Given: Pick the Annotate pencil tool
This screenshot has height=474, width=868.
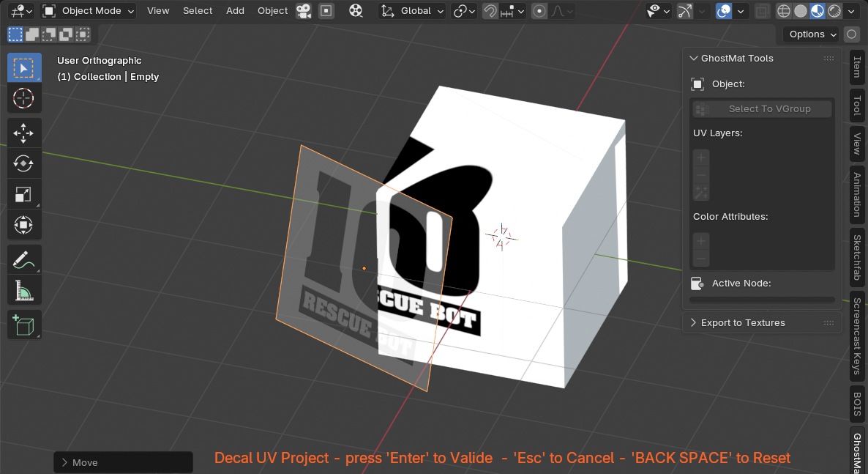Looking at the screenshot, I should coord(23,259).
